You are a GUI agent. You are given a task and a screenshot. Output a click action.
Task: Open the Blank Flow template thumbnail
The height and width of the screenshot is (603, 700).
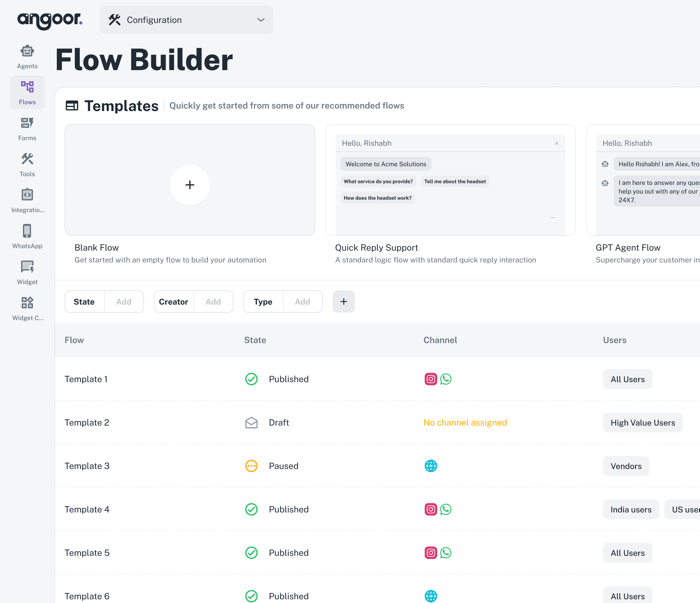point(190,185)
